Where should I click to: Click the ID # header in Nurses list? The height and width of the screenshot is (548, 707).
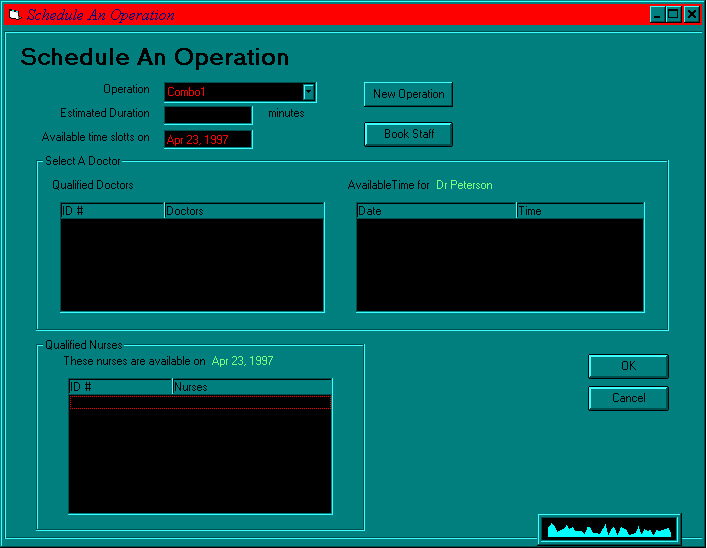(120, 387)
